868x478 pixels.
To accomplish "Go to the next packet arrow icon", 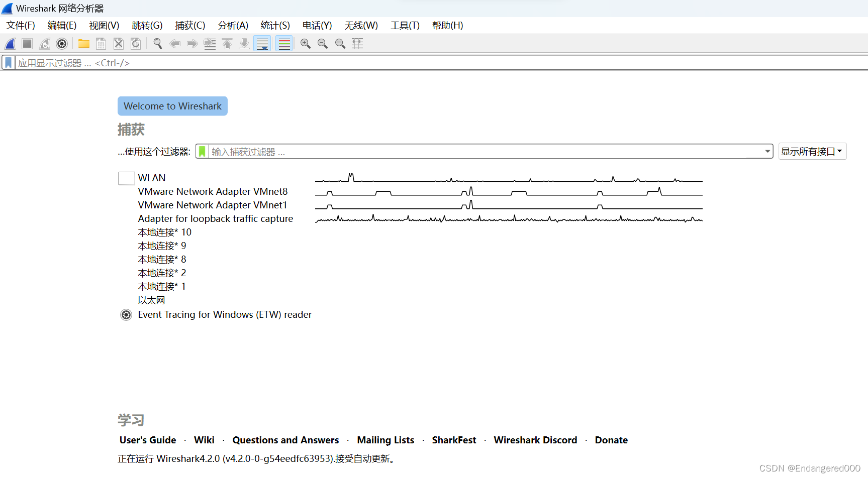I will point(192,44).
